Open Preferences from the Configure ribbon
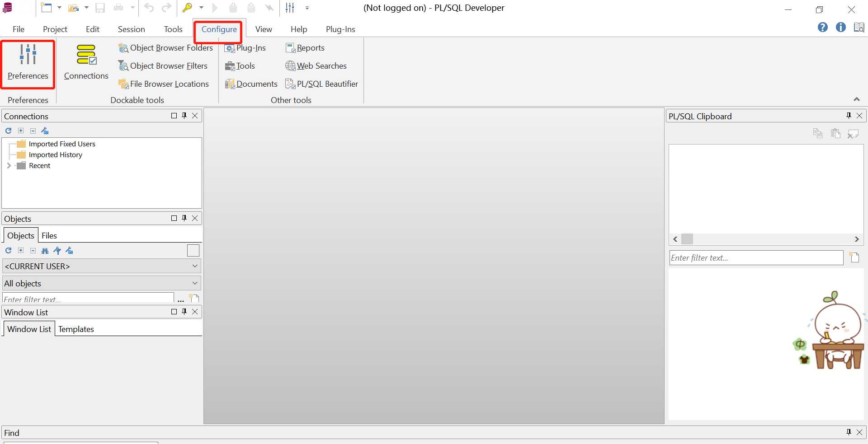Image resolution: width=868 pixels, height=444 pixels. (x=28, y=63)
